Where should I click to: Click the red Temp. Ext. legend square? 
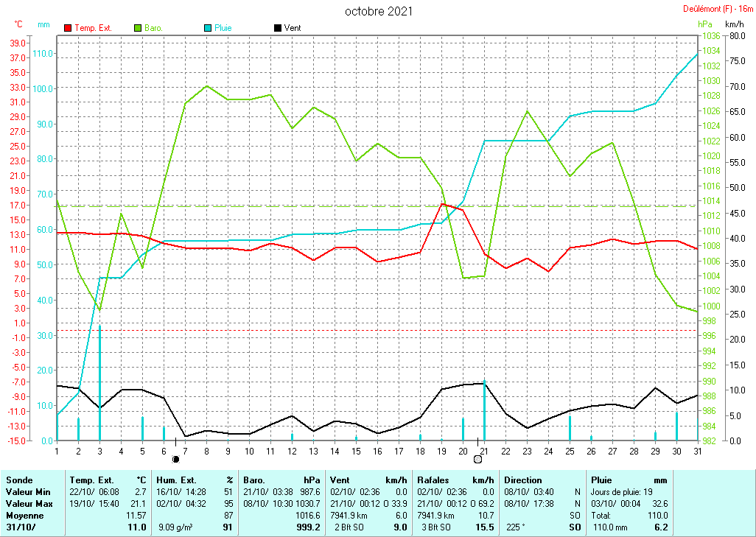click(69, 28)
